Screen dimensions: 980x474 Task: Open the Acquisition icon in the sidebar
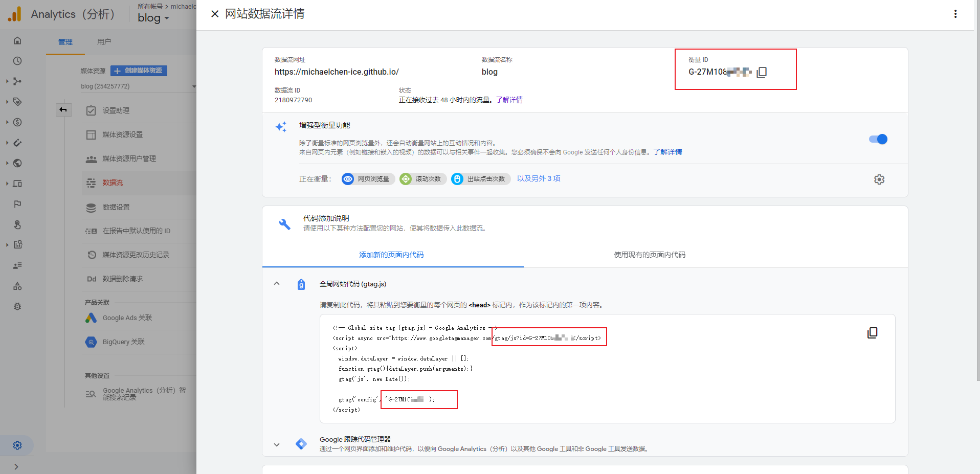point(17,81)
